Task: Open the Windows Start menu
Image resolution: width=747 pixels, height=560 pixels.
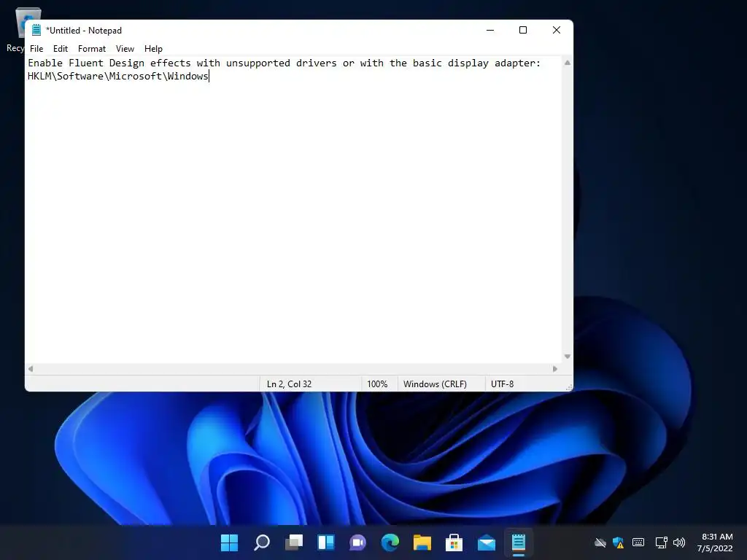Action: [230, 542]
